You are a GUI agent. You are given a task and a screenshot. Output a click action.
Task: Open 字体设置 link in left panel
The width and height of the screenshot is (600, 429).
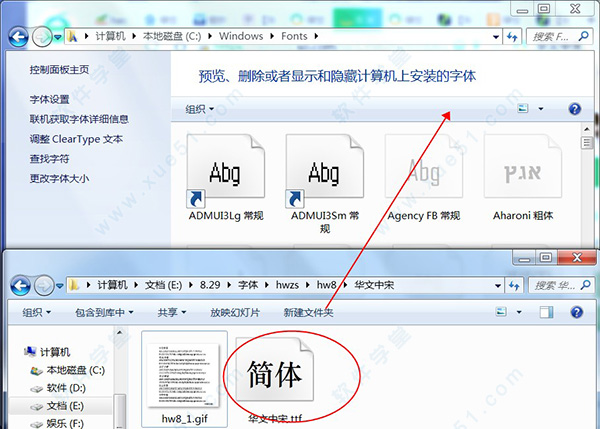coord(50,100)
